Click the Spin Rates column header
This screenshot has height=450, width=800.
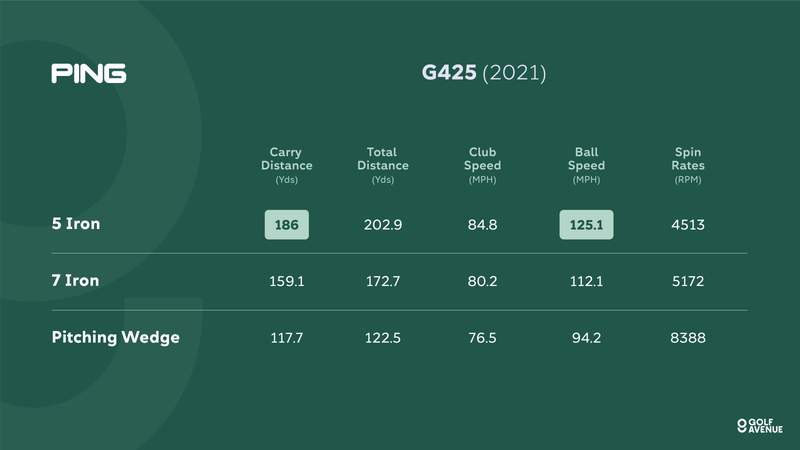[688, 165]
